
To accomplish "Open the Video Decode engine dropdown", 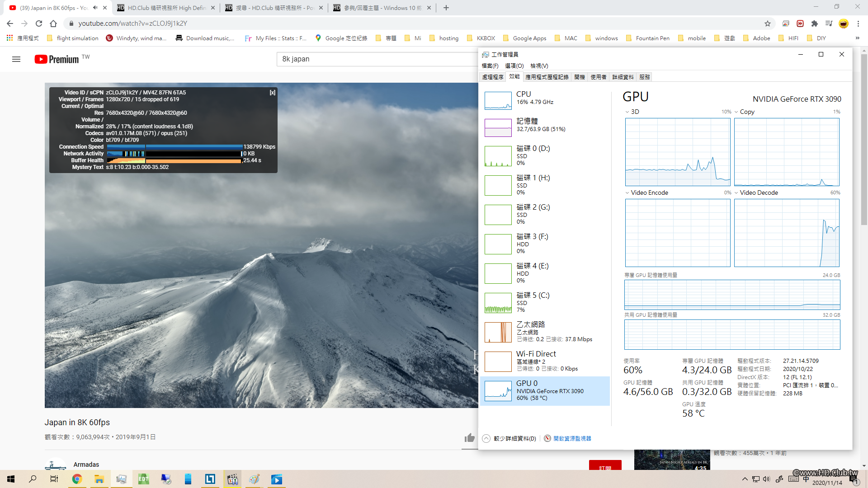I will [x=736, y=193].
